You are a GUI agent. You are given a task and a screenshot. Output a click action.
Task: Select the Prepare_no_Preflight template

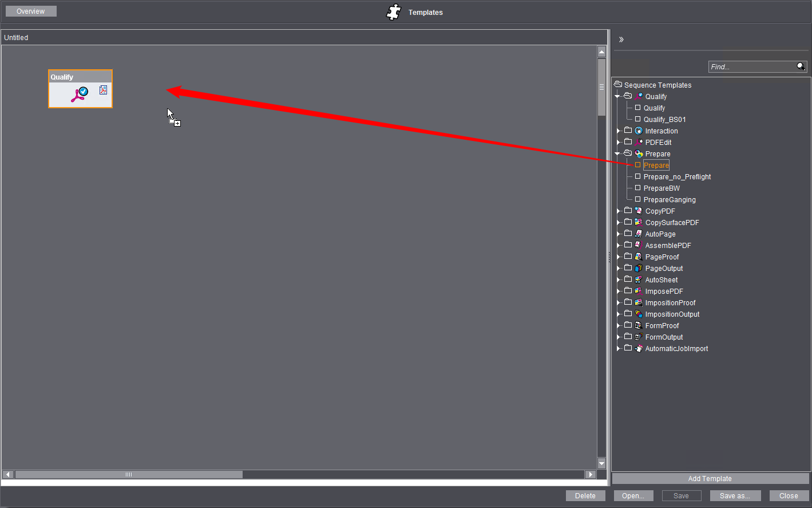(x=677, y=176)
